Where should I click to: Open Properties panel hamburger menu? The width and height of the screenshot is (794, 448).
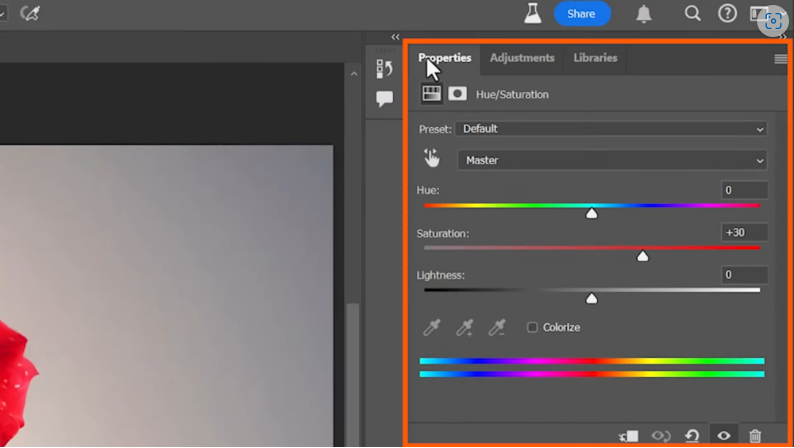click(x=780, y=59)
